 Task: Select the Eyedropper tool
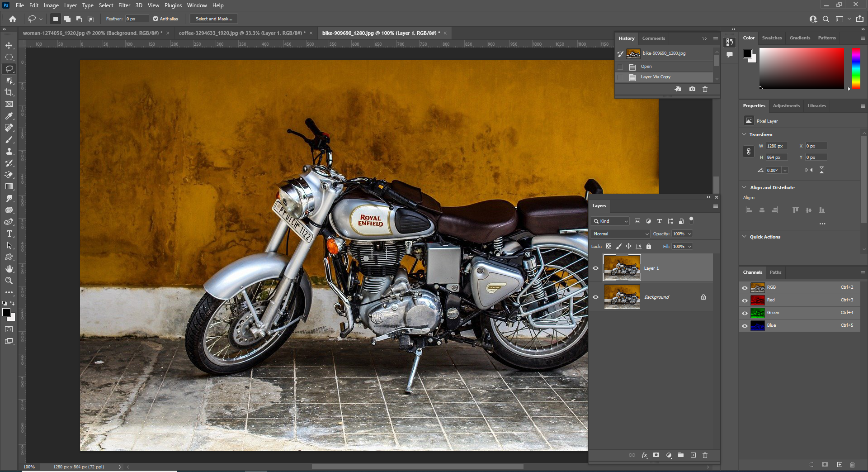[9, 116]
